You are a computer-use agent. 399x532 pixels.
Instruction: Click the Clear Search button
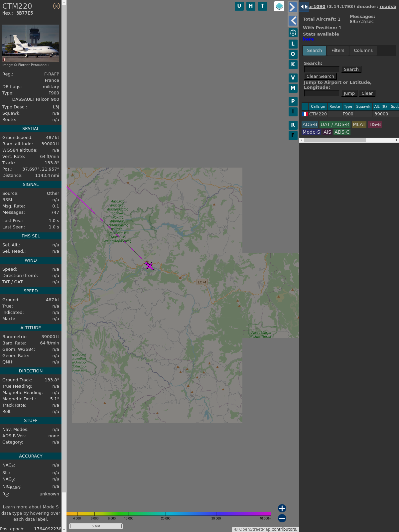pyautogui.click(x=320, y=76)
